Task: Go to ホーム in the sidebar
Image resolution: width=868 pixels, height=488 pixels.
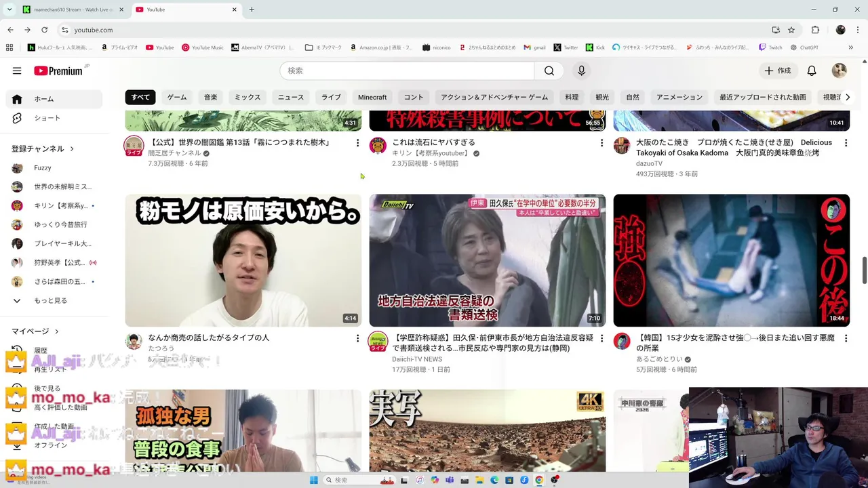Action: (54, 99)
